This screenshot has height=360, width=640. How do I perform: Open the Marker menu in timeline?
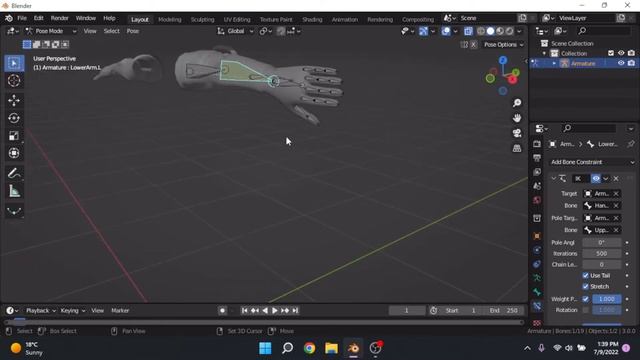(120, 311)
